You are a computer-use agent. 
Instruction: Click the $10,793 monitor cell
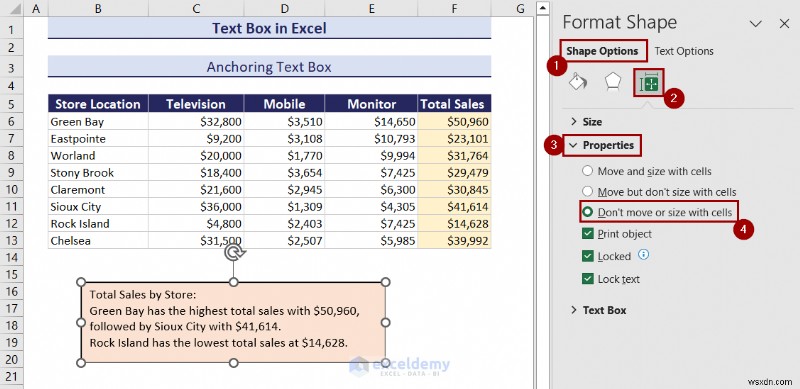point(371,138)
